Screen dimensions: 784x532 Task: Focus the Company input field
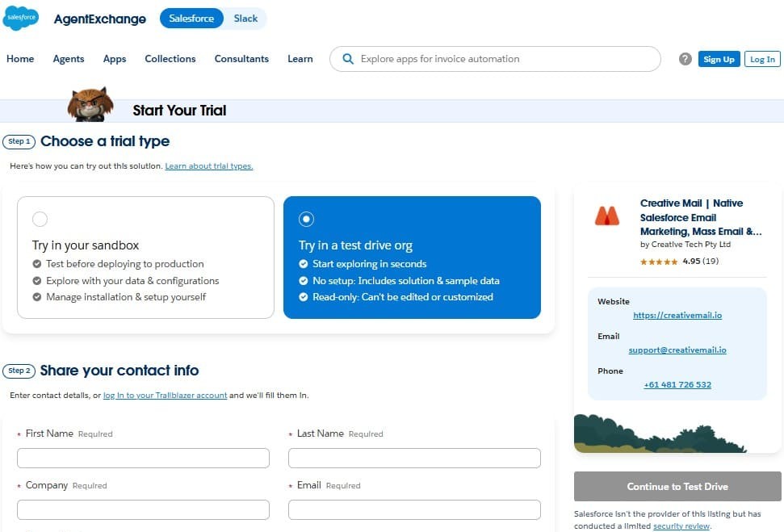click(143, 509)
